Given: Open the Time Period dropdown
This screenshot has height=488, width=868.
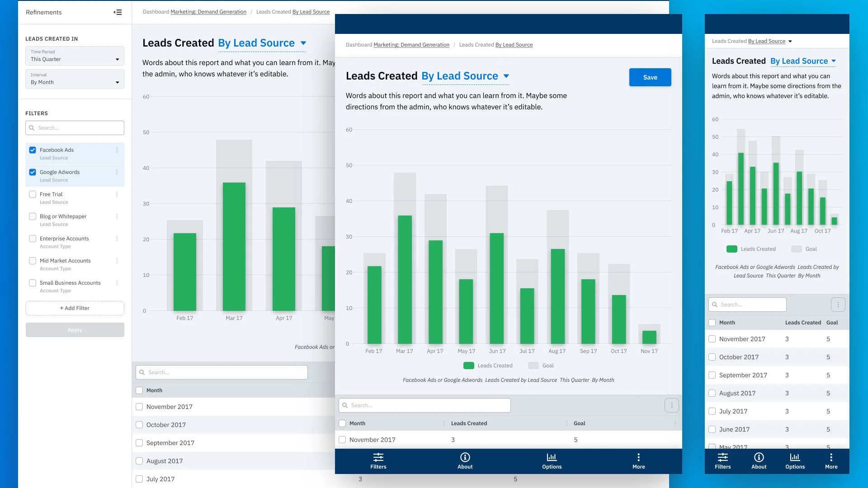Looking at the screenshot, I should 75,56.
